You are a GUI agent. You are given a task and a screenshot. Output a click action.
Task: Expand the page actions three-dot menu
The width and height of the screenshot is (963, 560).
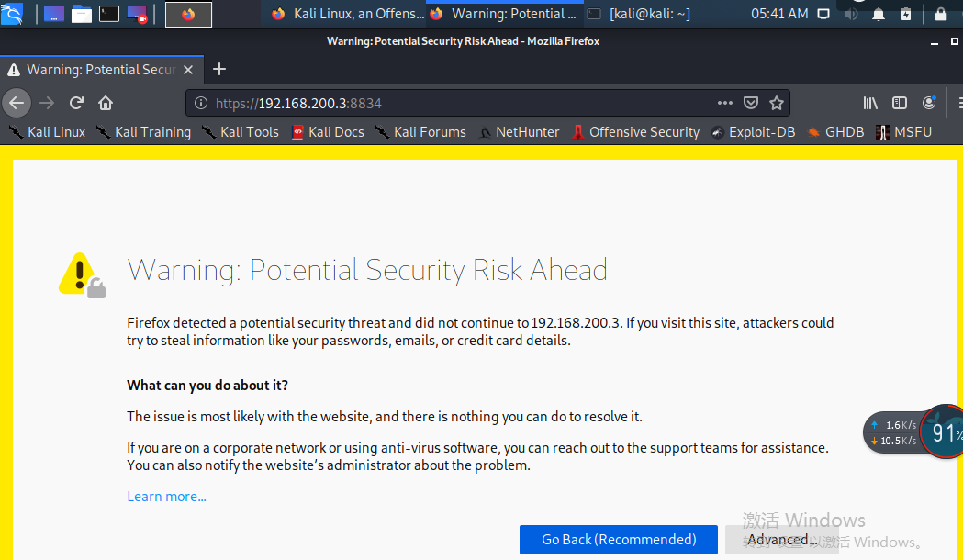725,103
